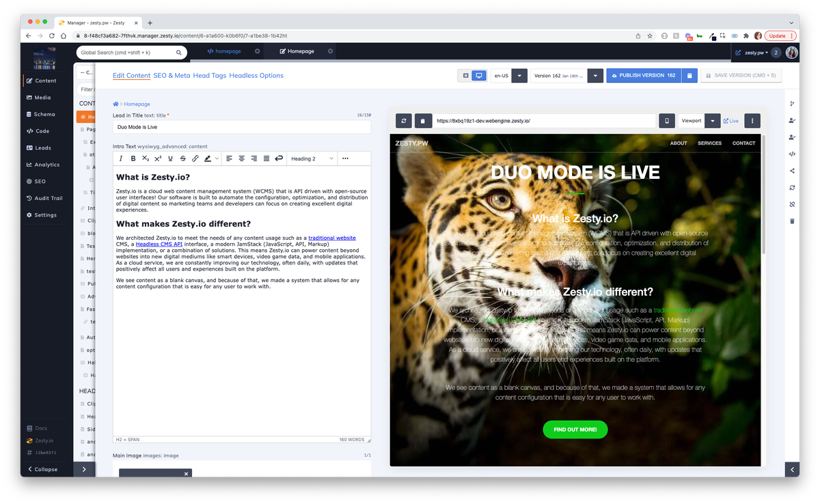Image resolution: width=820 pixels, height=504 pixels.
Task: Open the code view icon on the right rail
Action: pos(791,154)
